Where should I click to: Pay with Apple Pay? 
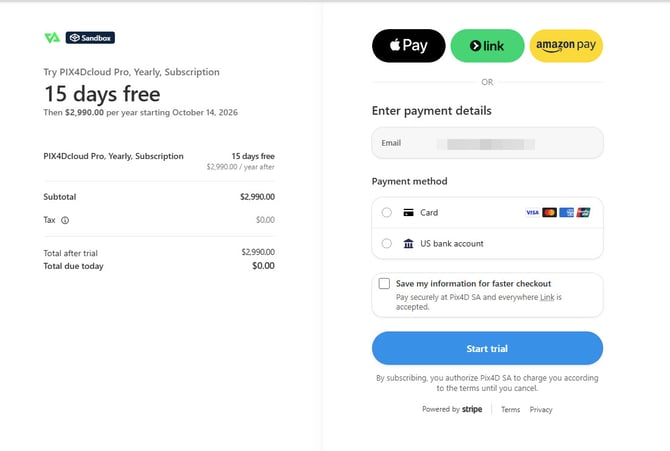click(408, 46)
